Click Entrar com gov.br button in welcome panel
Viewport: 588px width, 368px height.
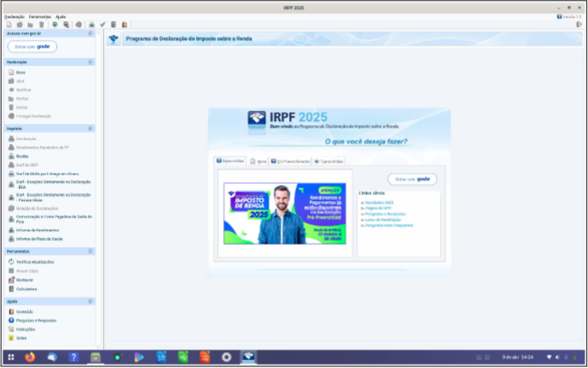(x=412, y=179)
